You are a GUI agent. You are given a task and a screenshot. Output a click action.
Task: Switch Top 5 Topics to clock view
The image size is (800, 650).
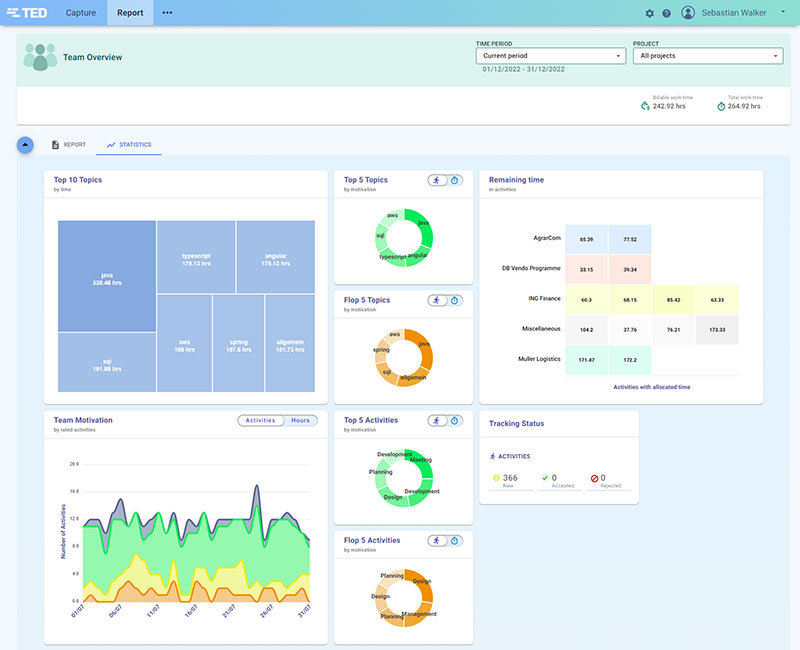455,180
